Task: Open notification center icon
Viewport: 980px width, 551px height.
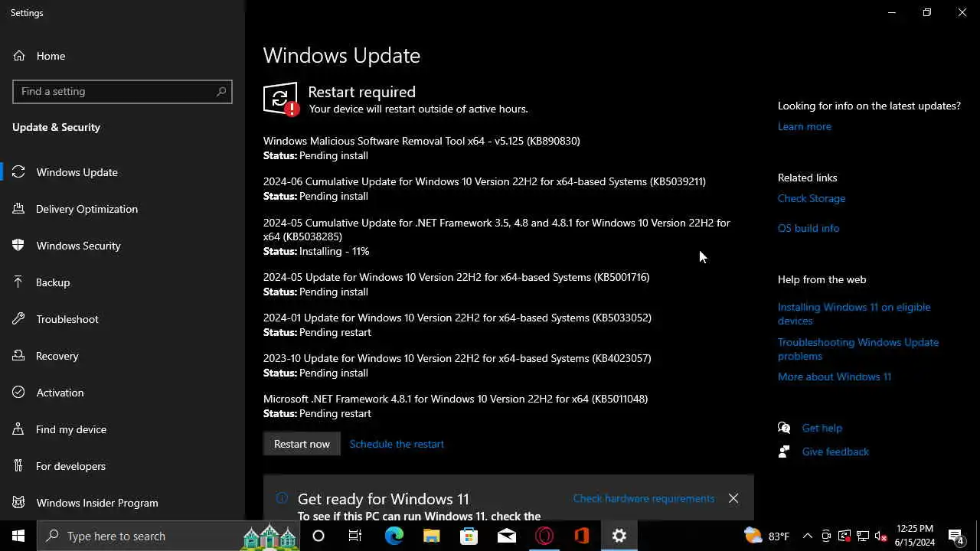Action: 956,536
